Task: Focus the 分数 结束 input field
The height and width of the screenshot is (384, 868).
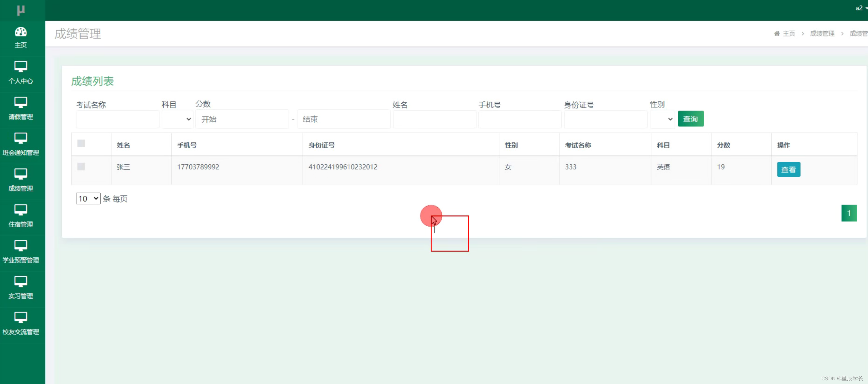Action: (x=344, y=119)
